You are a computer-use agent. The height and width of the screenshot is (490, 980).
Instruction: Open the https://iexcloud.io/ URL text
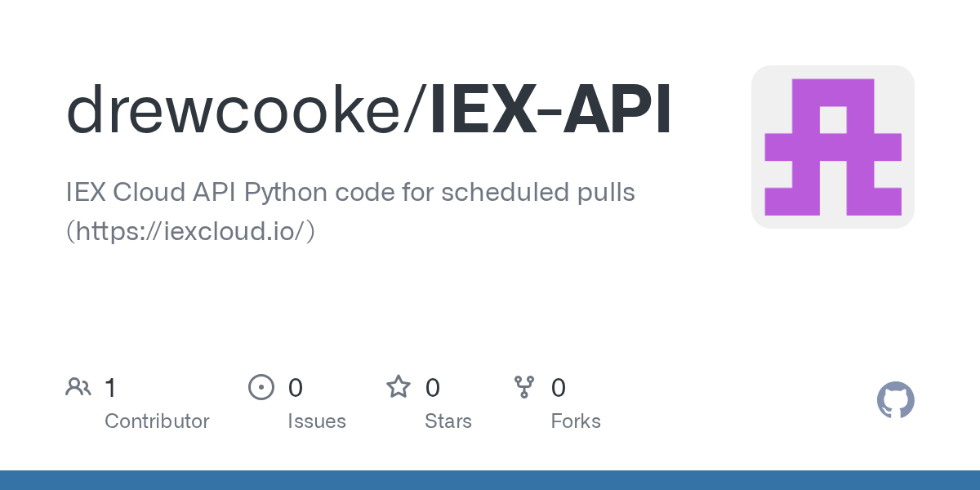pyautogui.click(x=190, y=232)
